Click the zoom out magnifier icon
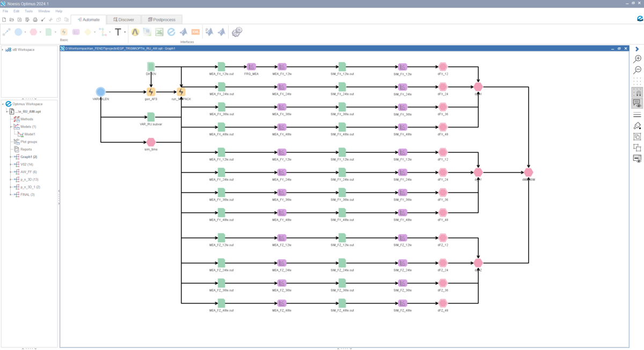Image resolution: width=644 pixels, height=350 pixels. (x=637, y=70)
